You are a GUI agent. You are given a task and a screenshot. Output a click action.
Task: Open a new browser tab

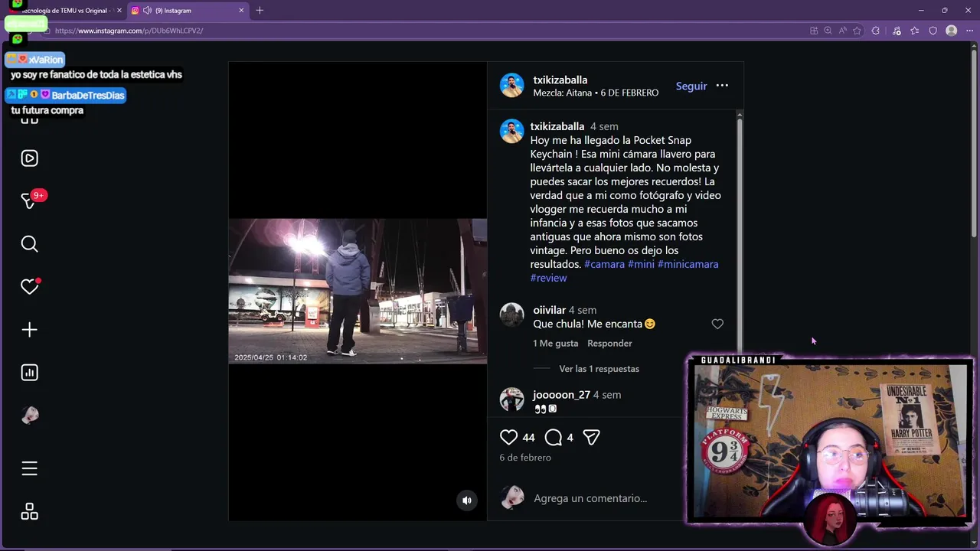click(260, 11)
